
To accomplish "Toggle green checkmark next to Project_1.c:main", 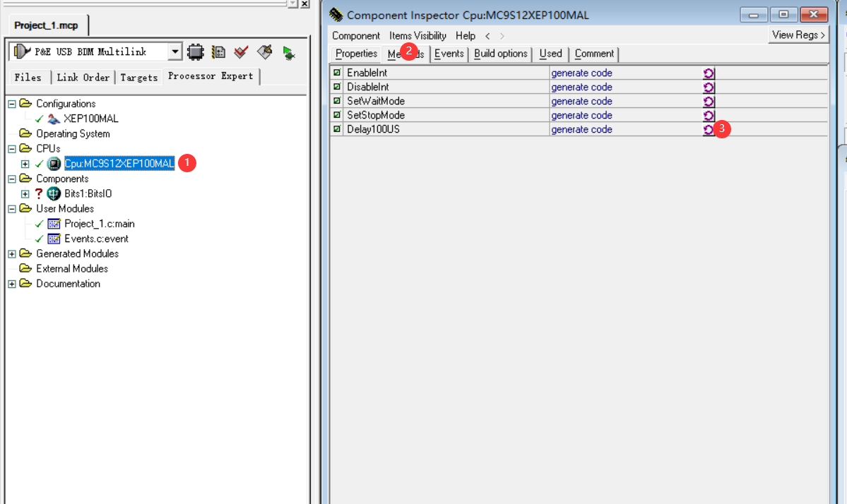I will [39, 224].
